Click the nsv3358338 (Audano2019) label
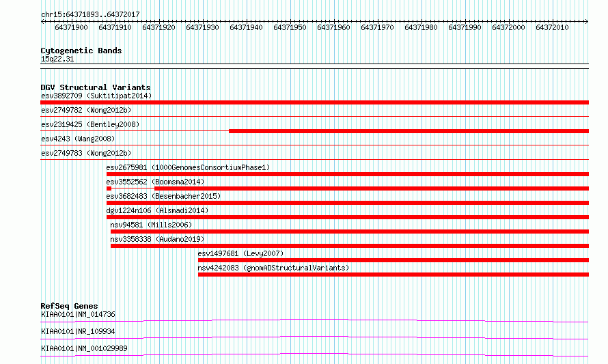Viewport: 608px width, 364px height. [157, 239]
